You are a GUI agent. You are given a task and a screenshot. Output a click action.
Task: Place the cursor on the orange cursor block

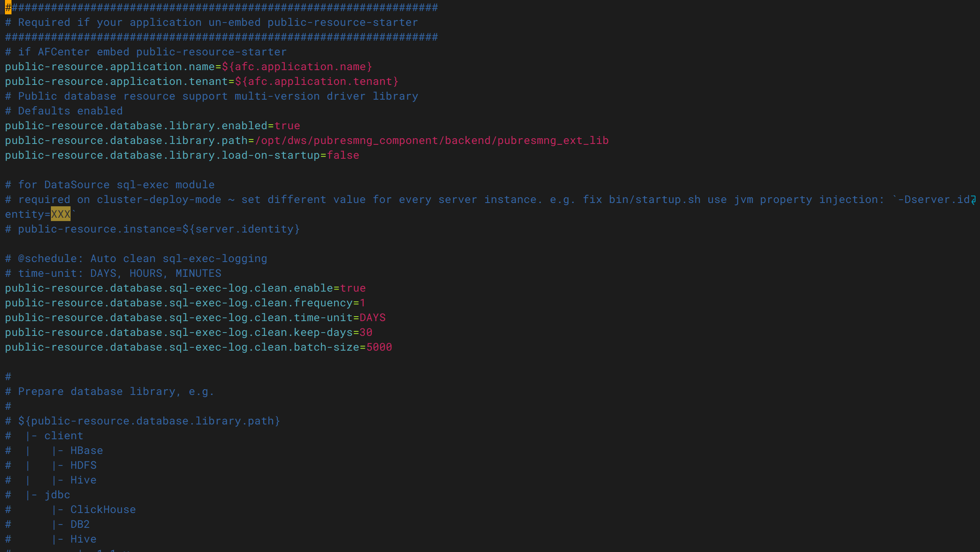[x=8, y=7]
